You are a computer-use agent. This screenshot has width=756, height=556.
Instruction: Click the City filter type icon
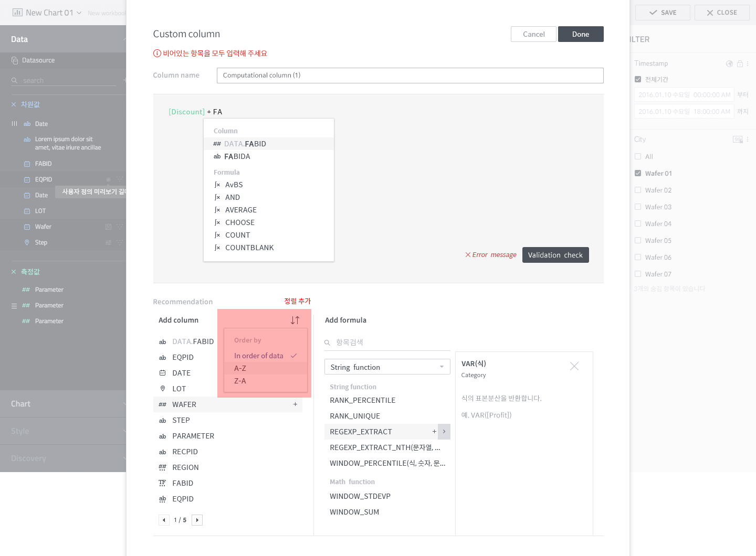[x=738, y=140]
